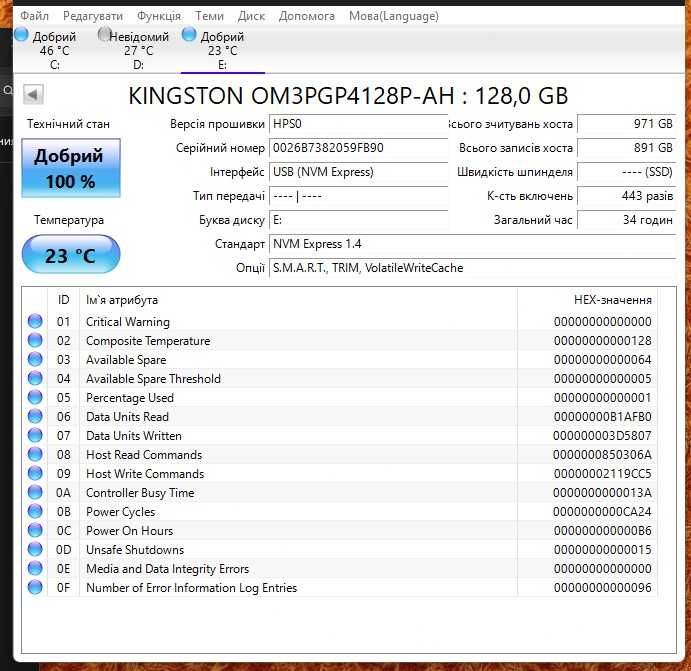Click the status orb for Composite Temperature

click(35, 340)
